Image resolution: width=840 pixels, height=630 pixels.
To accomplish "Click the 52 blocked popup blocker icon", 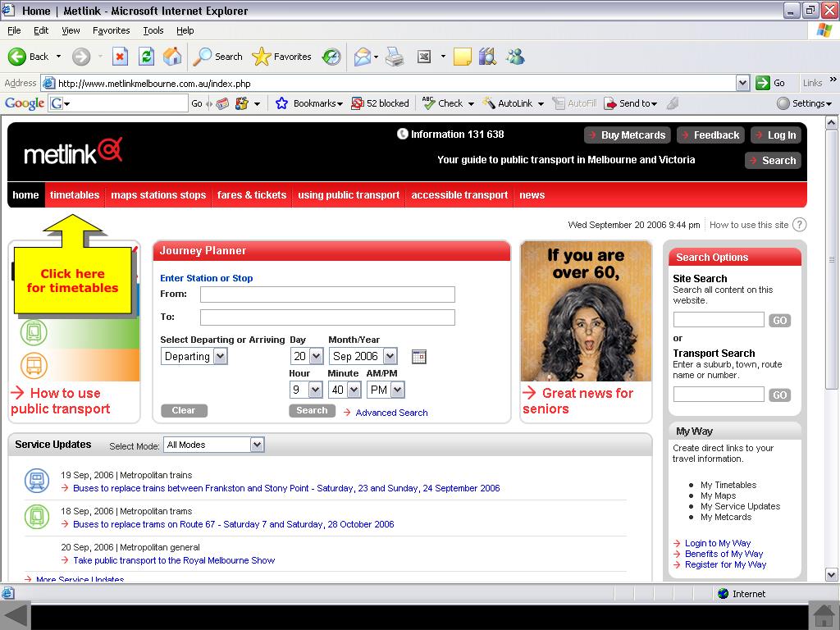I will click(x=358, y=103).
